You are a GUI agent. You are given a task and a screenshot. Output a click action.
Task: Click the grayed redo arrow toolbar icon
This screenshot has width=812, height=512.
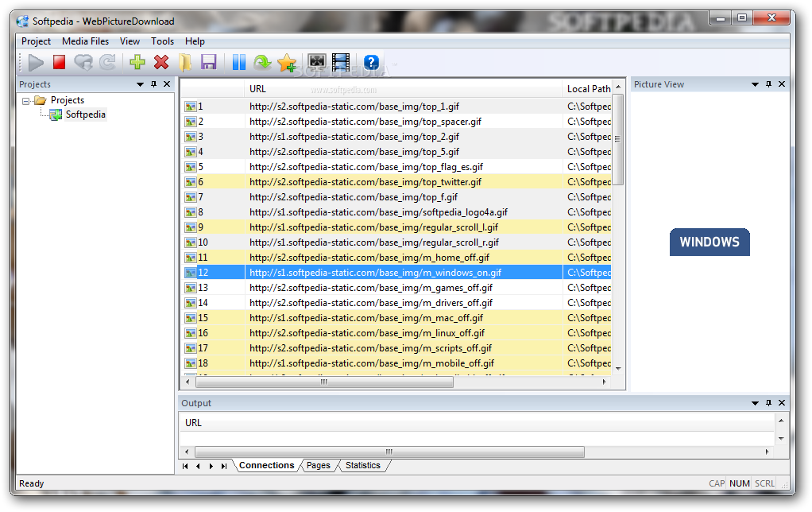[x=107, y=63]
